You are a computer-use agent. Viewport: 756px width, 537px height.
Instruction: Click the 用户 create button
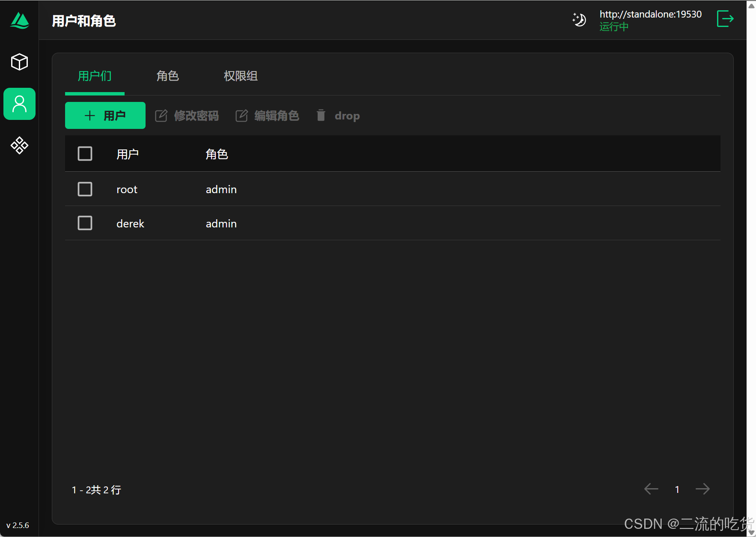click(105, 115)
